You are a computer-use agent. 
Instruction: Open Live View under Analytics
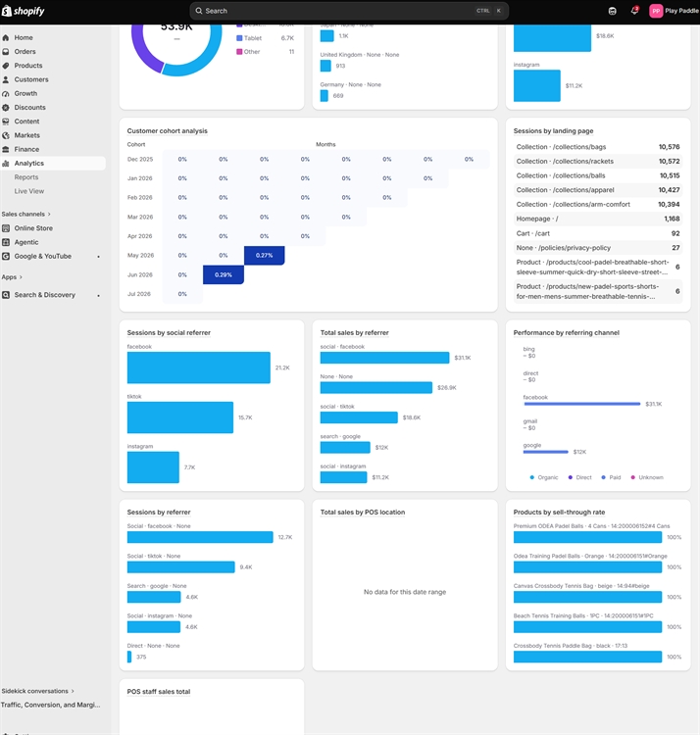pos(29,191)
